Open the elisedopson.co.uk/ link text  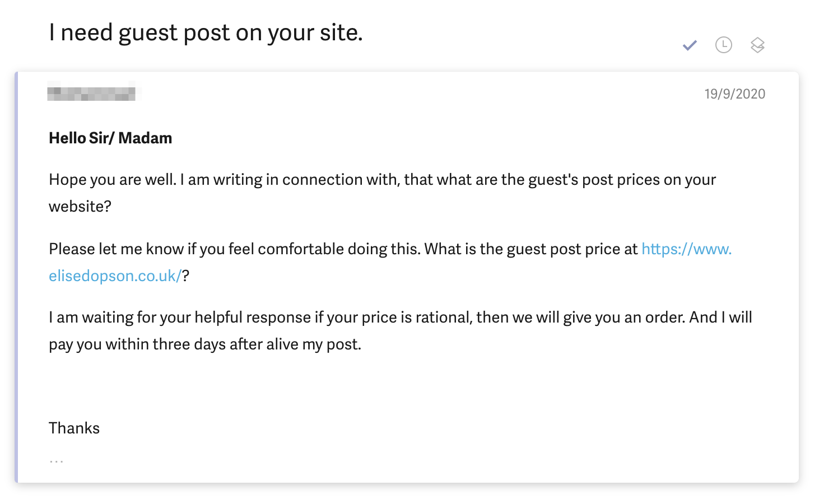pos(115,276)
